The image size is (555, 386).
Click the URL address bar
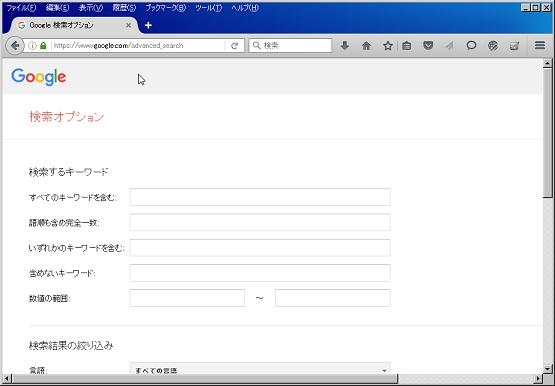(138, 46)
